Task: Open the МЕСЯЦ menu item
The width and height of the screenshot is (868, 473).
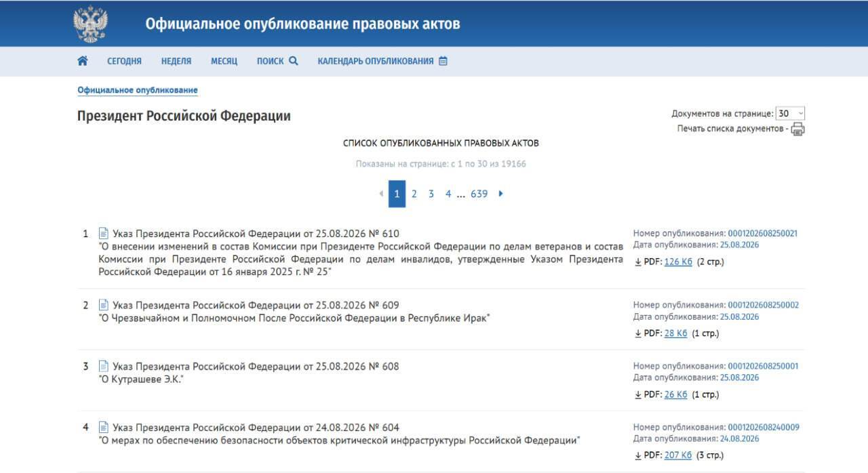Action: tap(224, 61)
